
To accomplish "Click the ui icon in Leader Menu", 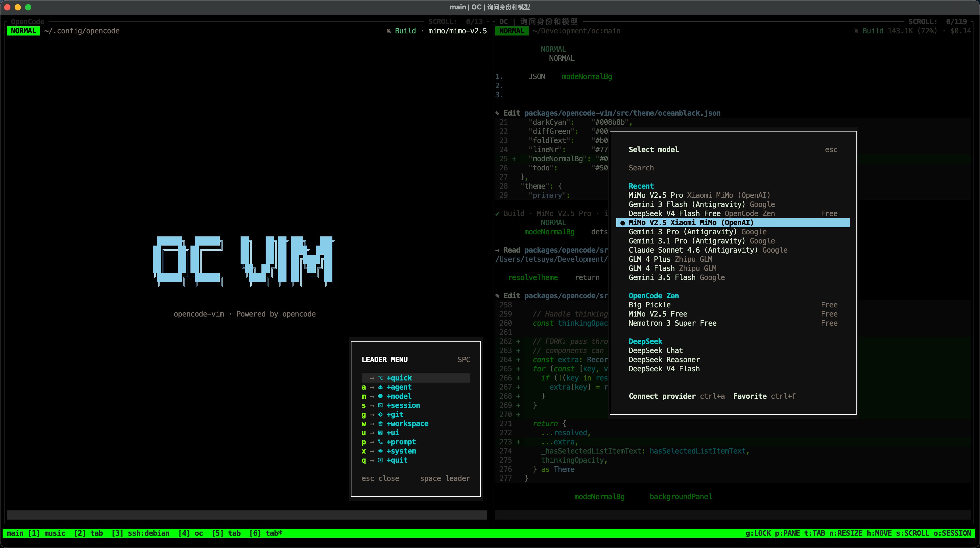I will click(x=380, y=433).
